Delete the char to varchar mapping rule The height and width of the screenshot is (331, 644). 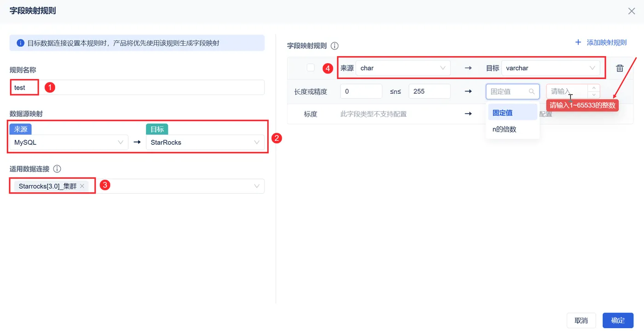(620, 68)
